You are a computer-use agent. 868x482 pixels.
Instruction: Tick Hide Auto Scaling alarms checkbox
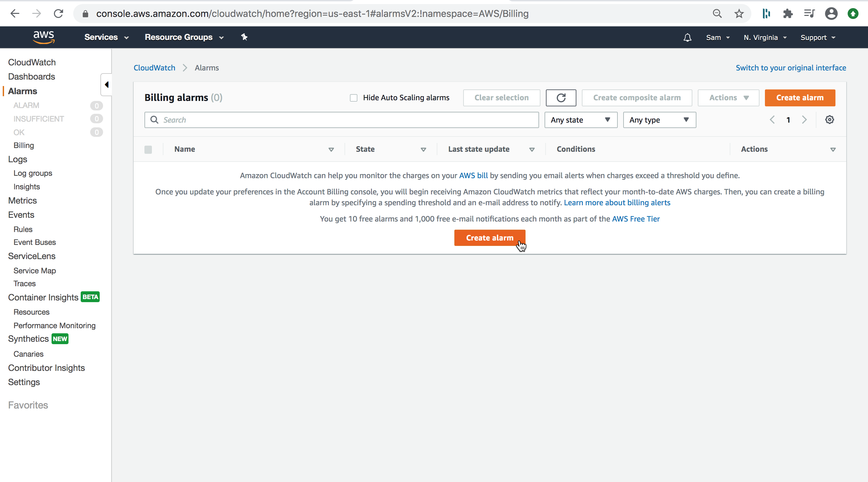[x=354, y=98]
